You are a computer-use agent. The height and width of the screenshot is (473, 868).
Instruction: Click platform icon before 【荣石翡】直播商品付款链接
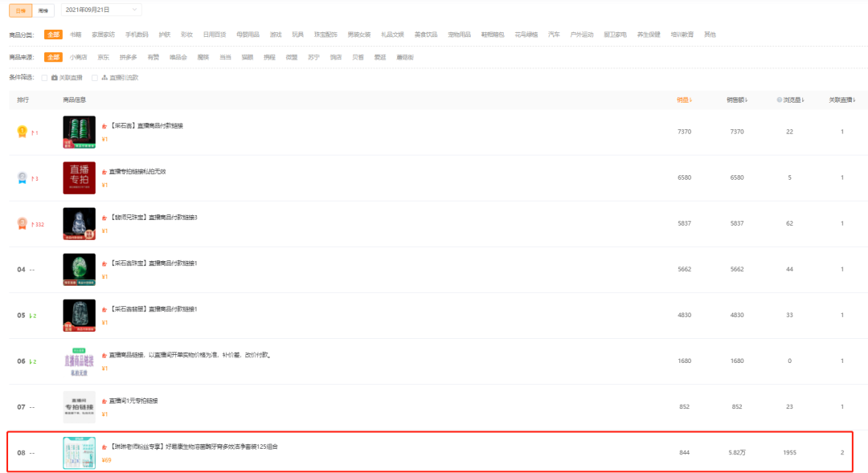pos(104,126)
